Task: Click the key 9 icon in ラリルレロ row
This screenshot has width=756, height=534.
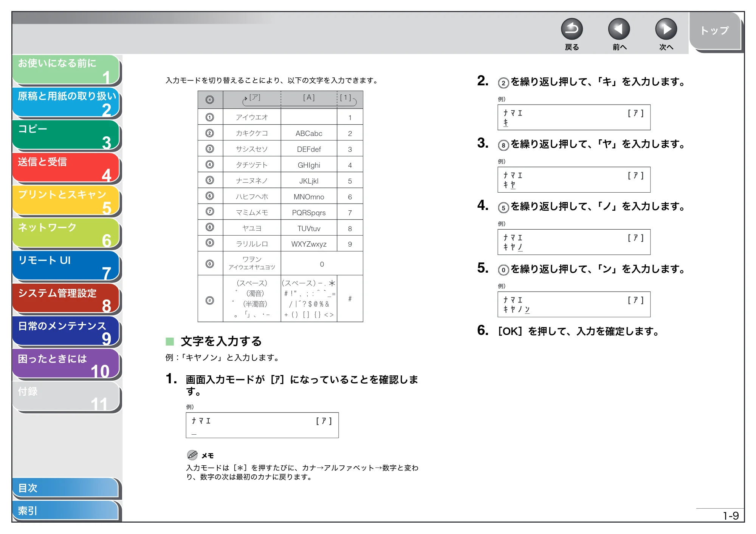Action: [x=210, y=243]
